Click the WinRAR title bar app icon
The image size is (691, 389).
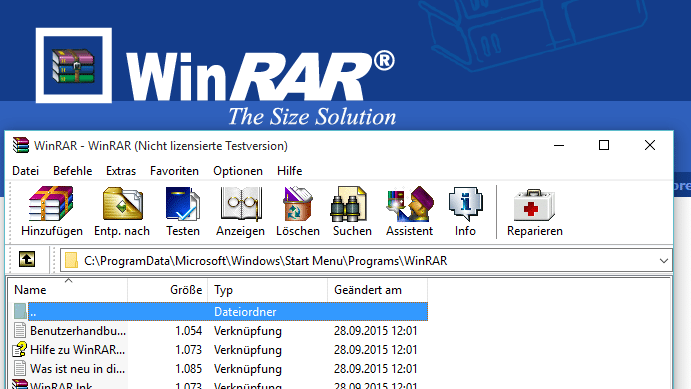(x=21, y=145)
